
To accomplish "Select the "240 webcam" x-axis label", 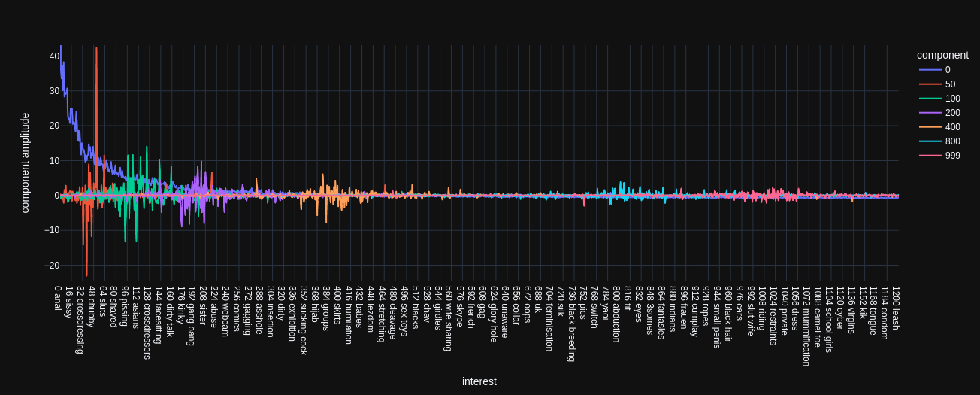I will 225,311.
